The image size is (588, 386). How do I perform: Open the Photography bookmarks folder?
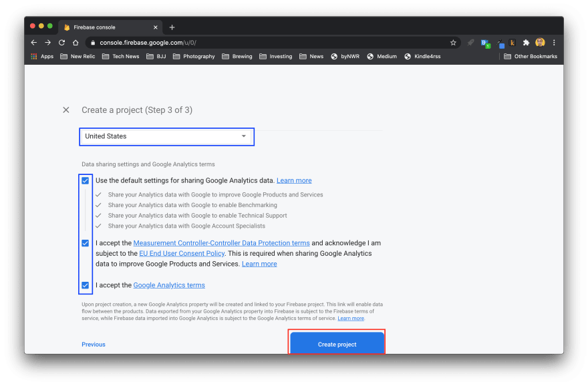pyautogui.click(x=194, y=56)
